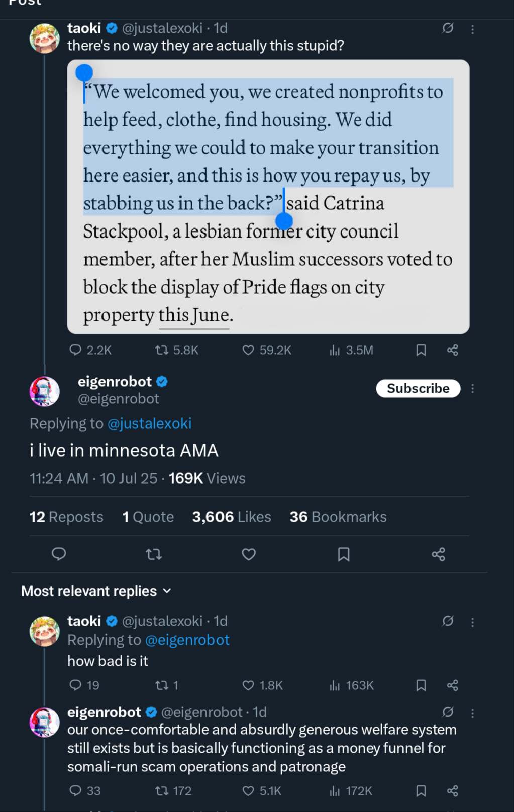Bookmark eigenrobot's main post
The height and width of the screenshot is (812, 514).
[344, 554]
